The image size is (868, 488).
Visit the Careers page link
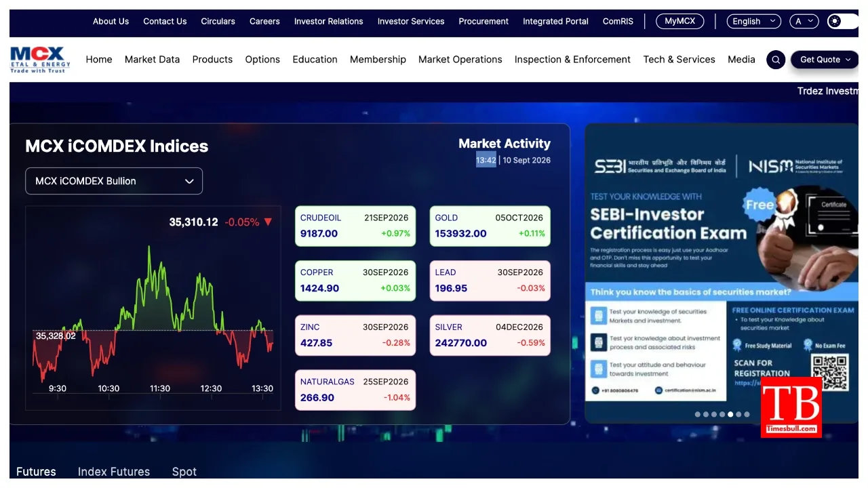coord(264,21)
